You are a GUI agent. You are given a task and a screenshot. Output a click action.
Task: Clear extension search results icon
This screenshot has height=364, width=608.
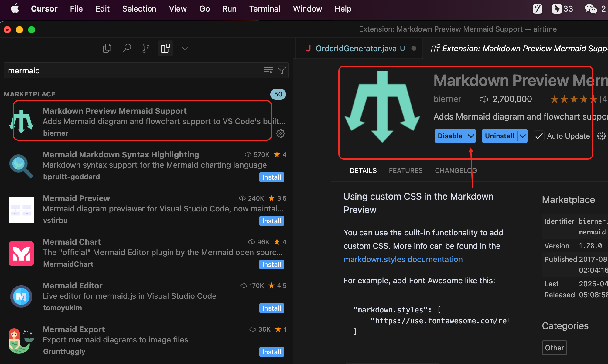[268, 71]
